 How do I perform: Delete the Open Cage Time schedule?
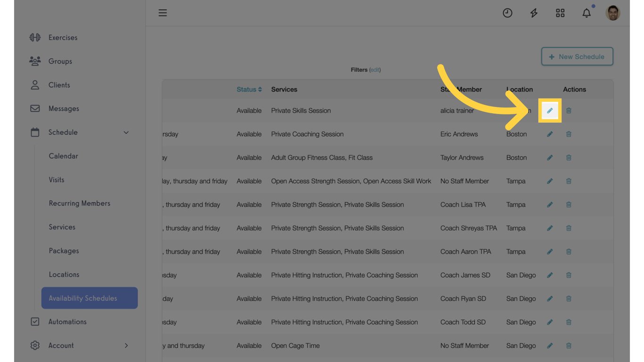(569, 346)
